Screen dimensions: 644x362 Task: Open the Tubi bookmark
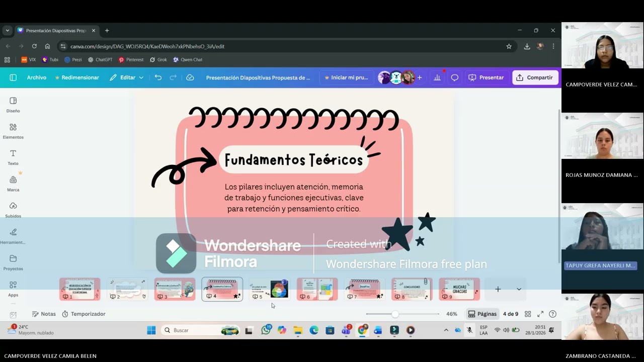point(50,59)
